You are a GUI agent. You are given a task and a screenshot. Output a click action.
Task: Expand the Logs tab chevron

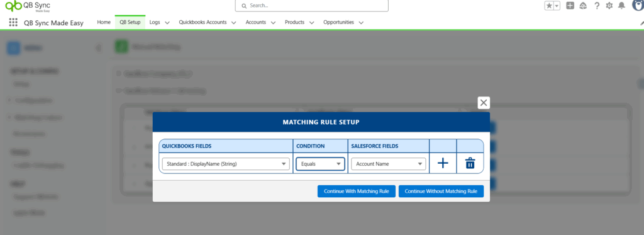[167, 23]
